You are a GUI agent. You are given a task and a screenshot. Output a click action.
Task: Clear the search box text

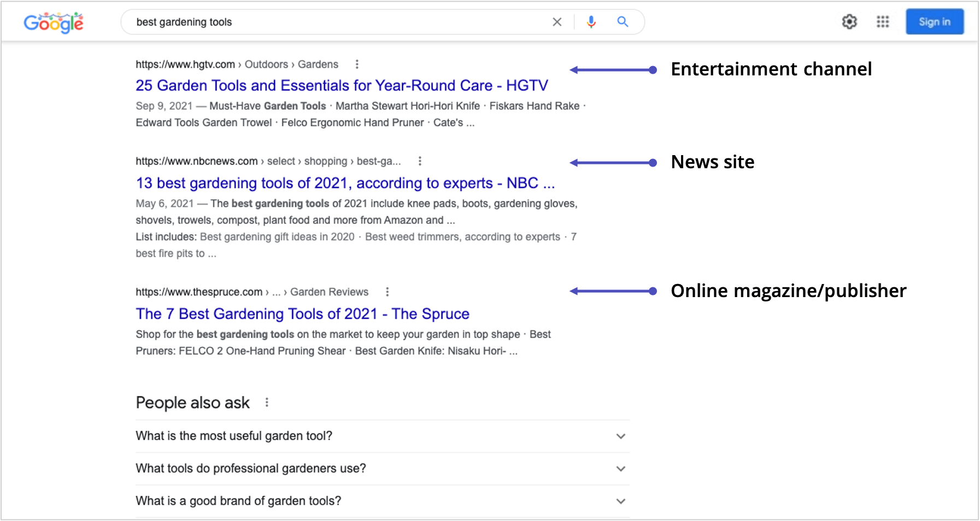tap(557, 22)
